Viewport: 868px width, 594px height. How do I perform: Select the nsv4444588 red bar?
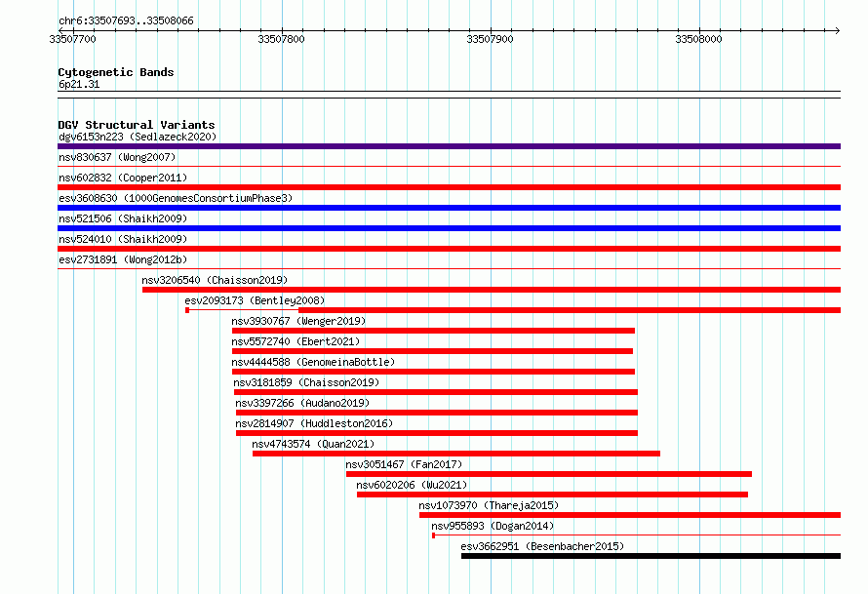tap(433, 372)
